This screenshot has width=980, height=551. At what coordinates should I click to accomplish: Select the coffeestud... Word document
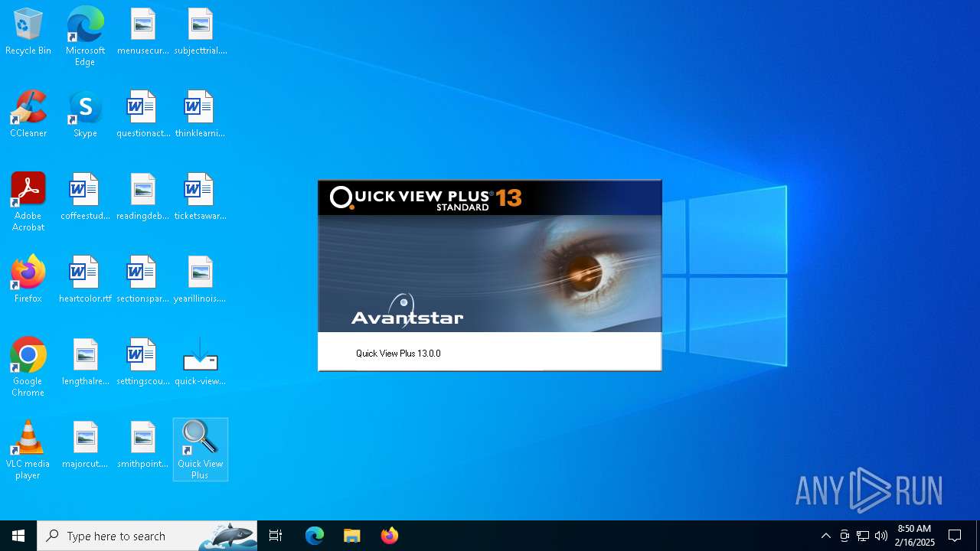tap(85, 197)
